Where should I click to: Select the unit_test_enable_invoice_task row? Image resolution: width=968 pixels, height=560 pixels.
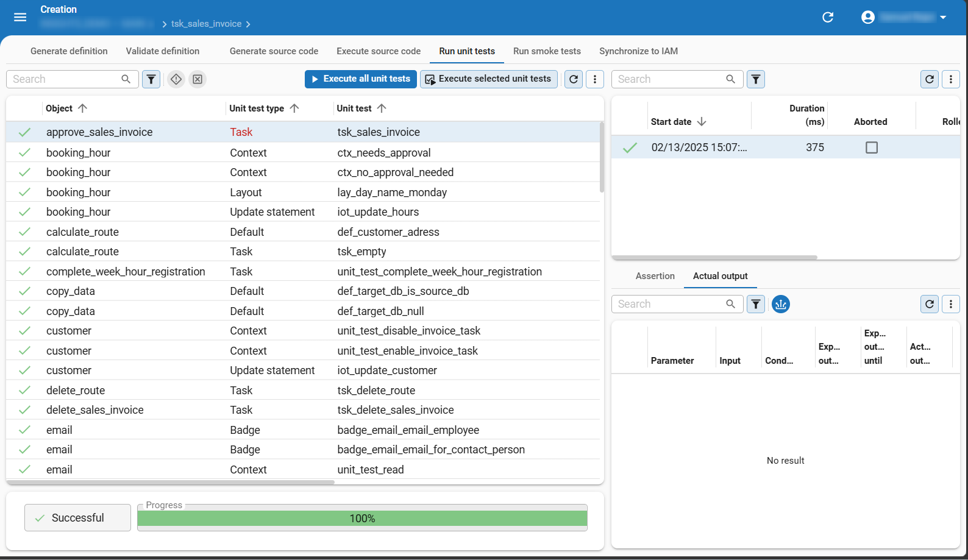point(303,351)
